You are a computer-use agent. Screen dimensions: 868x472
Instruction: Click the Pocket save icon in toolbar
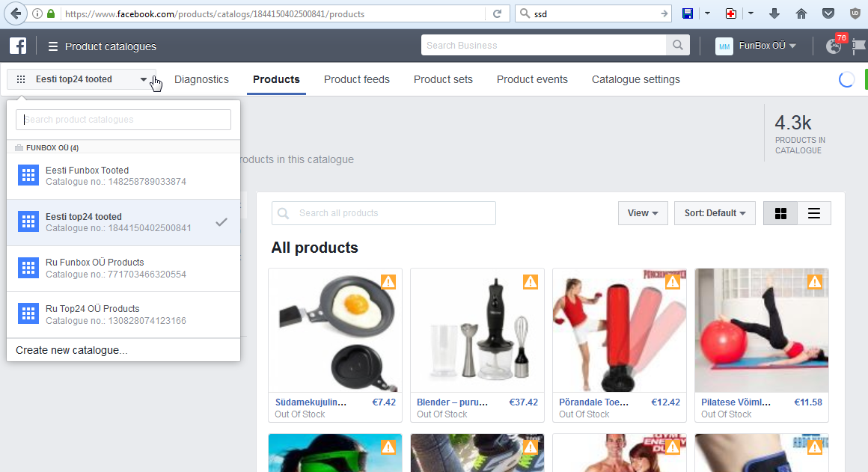[x=828, y=13]
